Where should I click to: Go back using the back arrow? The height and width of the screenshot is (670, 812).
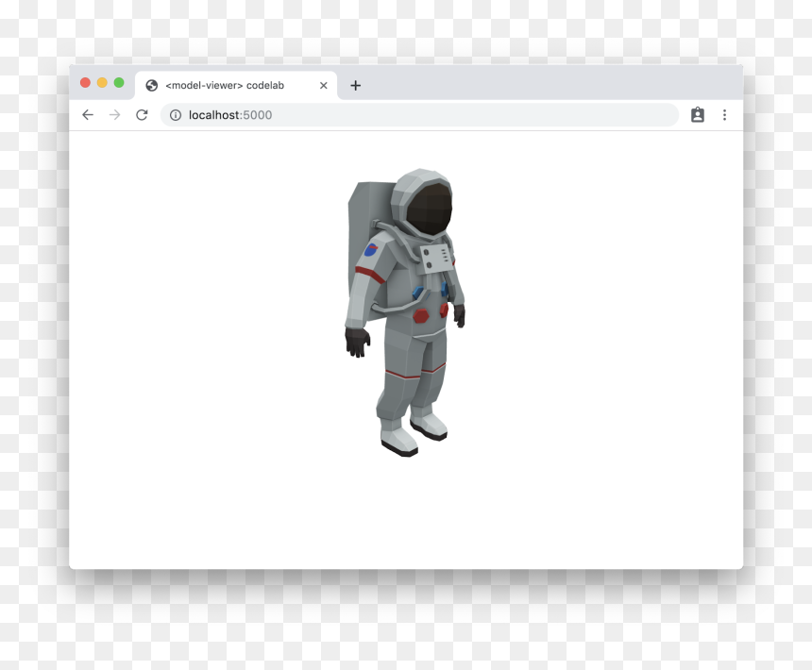pos(88,115)
